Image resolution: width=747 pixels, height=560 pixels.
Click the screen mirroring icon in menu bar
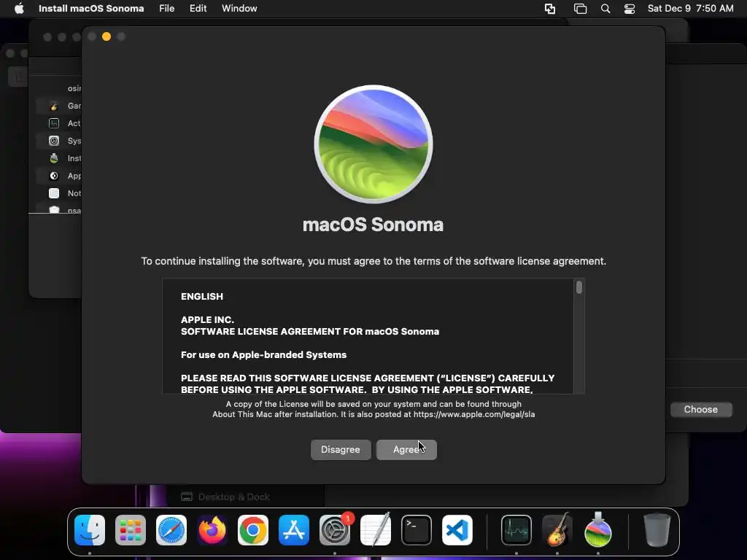point(550,9)
